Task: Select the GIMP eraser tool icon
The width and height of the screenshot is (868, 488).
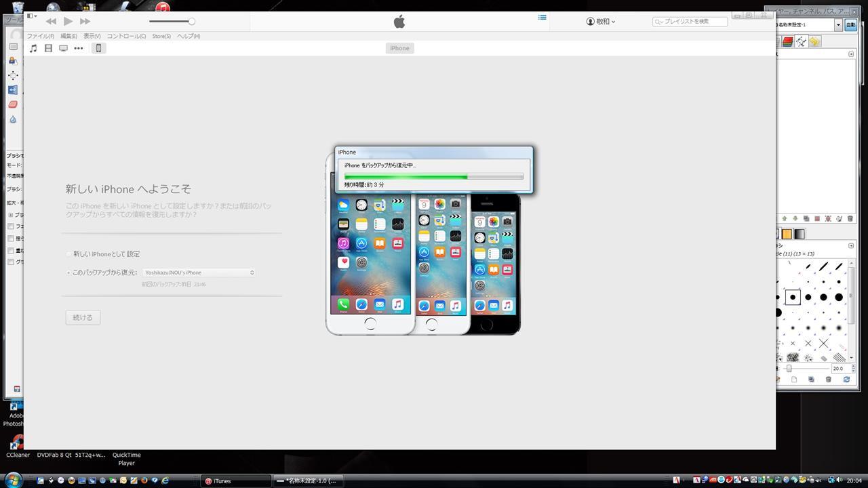Action: pyautogui.click(x=13, y=104)
